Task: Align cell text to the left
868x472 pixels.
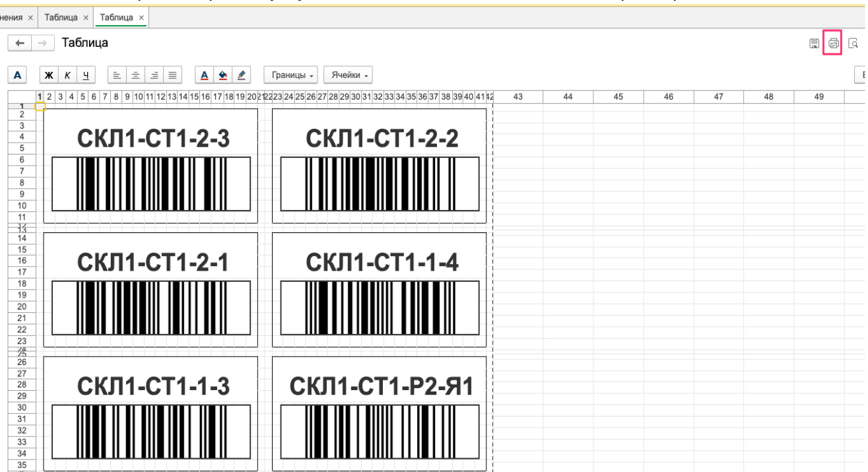Action: point(116,75)
